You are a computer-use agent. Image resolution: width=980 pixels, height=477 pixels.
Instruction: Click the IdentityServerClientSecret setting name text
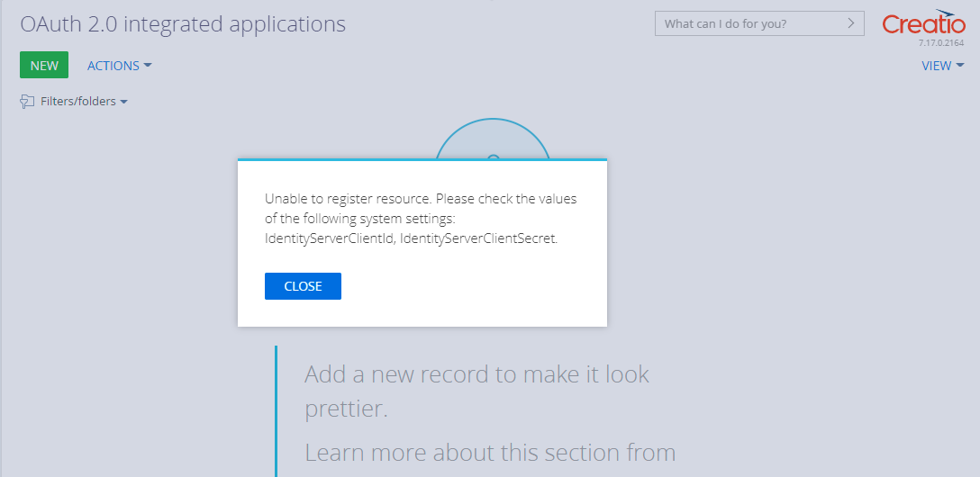(478, 238)
